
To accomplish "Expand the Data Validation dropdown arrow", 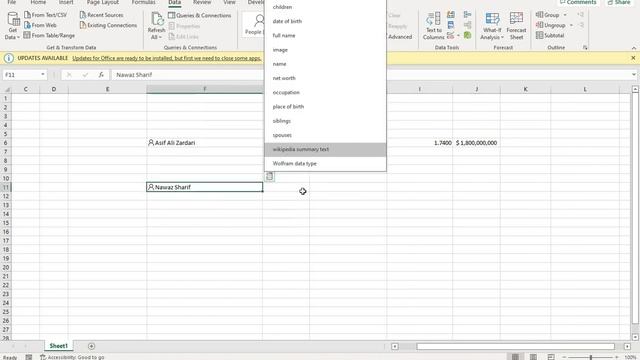I will coord(458,36).
